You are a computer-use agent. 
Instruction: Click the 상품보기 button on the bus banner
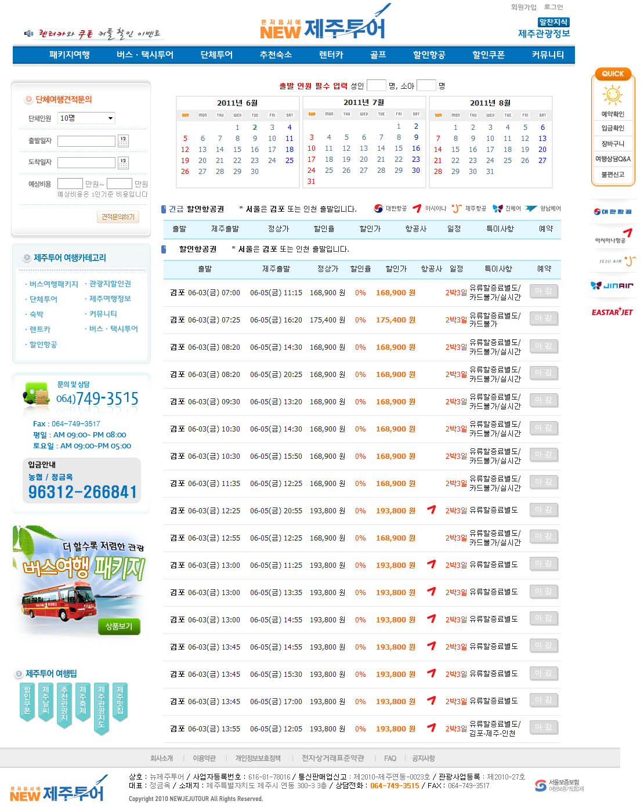coord(119,626)
